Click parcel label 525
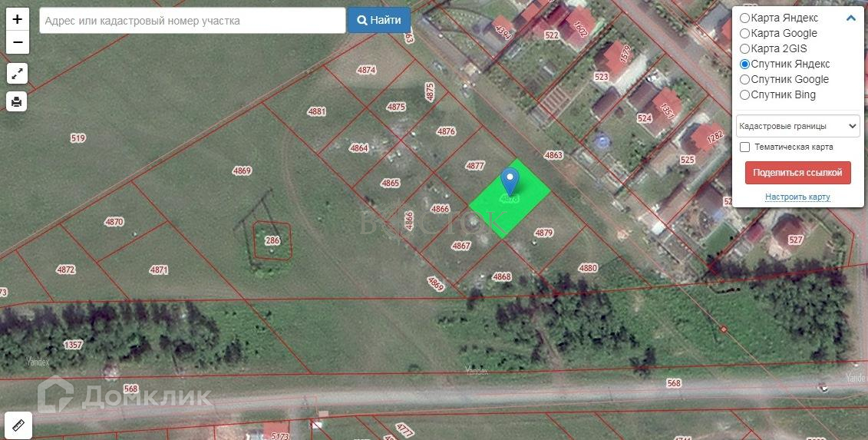 pos(687,160)
